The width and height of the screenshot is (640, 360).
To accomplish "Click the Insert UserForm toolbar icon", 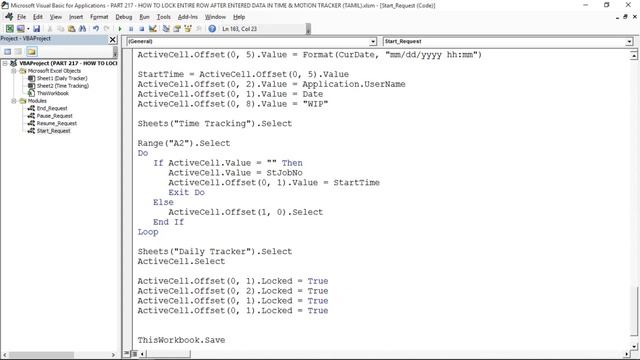I will (x=20, y=29).
